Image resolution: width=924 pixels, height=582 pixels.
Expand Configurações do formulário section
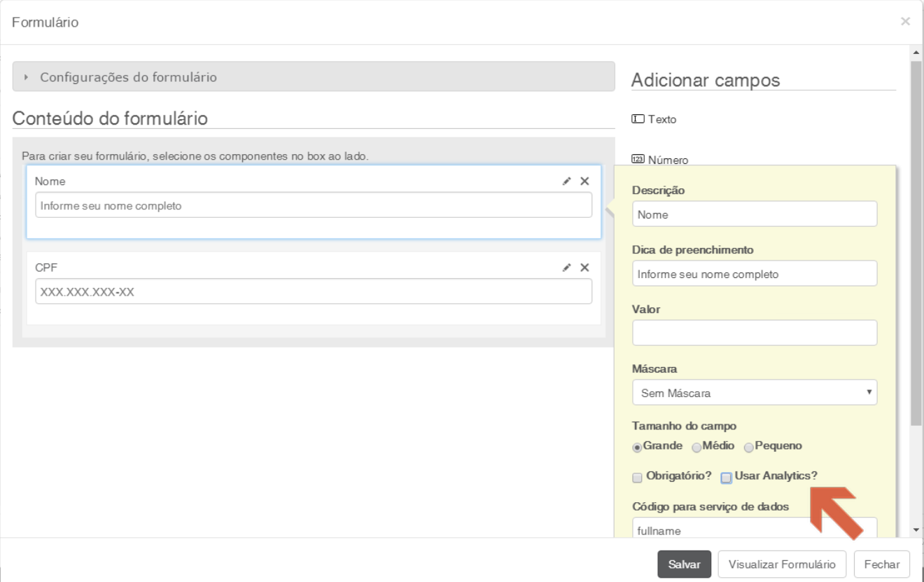314,77
